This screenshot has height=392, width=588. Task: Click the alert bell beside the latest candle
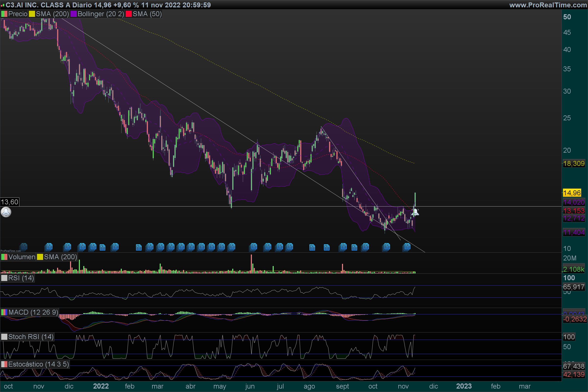415,212
